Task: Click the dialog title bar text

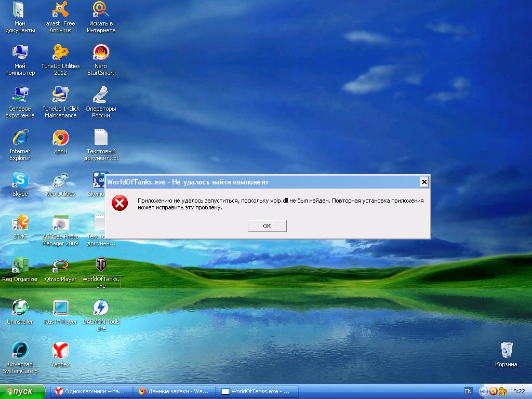Action: 188,182
